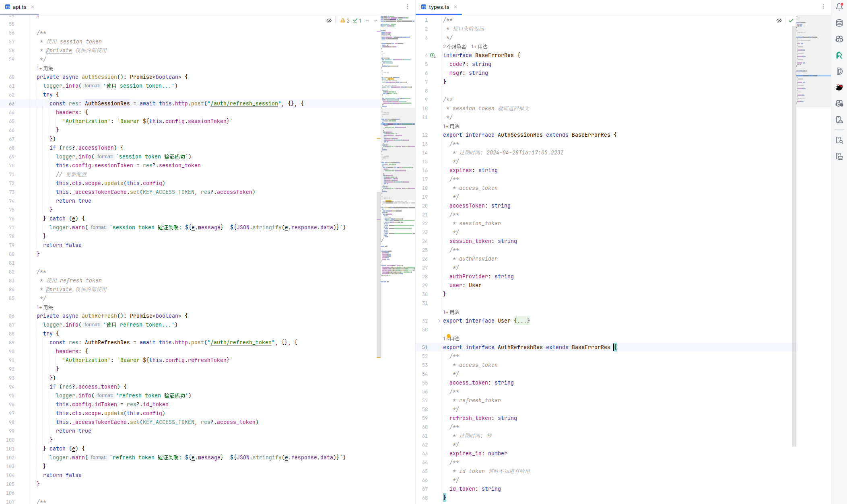
Task: Click the TypeScript file icon on api.ts tab
Action: [8, 7]
